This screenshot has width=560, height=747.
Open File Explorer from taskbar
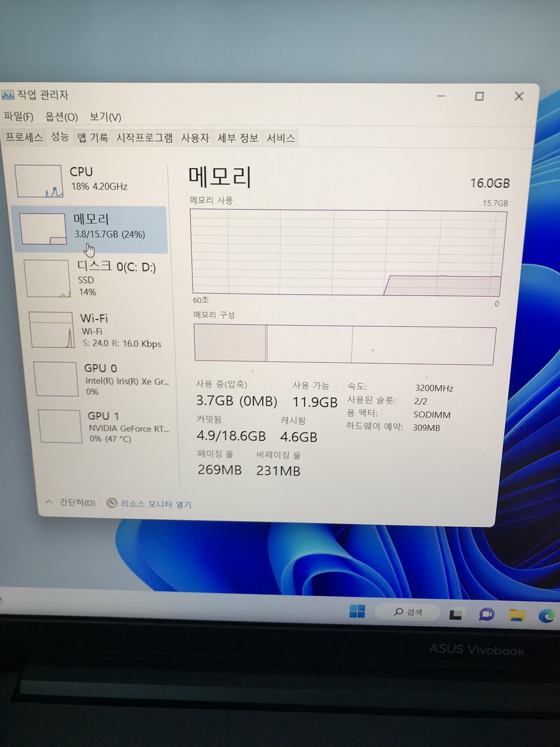[517, 615]
